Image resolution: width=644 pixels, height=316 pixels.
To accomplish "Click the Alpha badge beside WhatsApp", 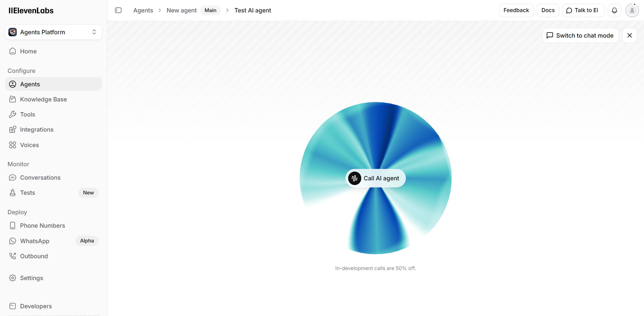I will pos(87,241).
